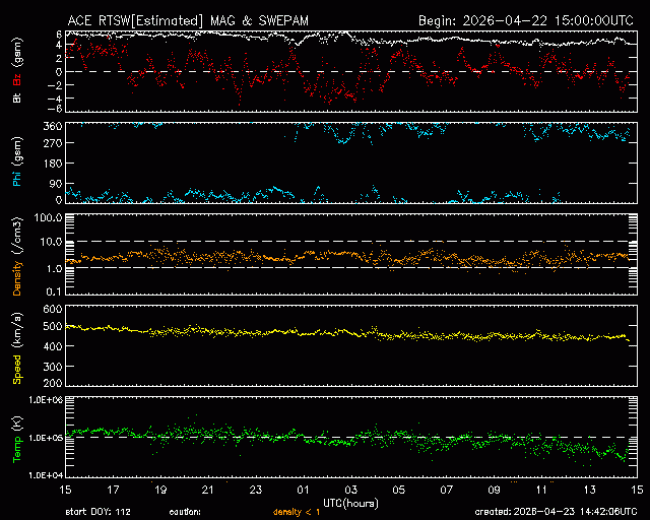This screenshot has width=650, height=520.
Task: Click the '01' hour tick label
Action: click(x=303, y=490)
